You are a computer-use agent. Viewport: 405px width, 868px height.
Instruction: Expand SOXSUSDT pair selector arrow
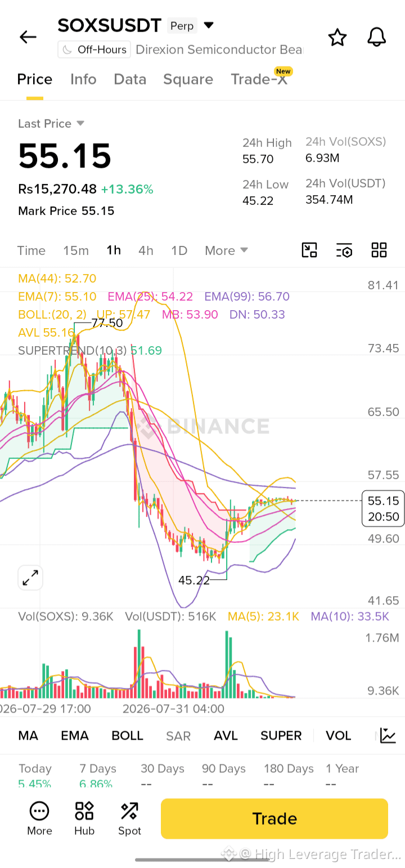tap(209, 25)
